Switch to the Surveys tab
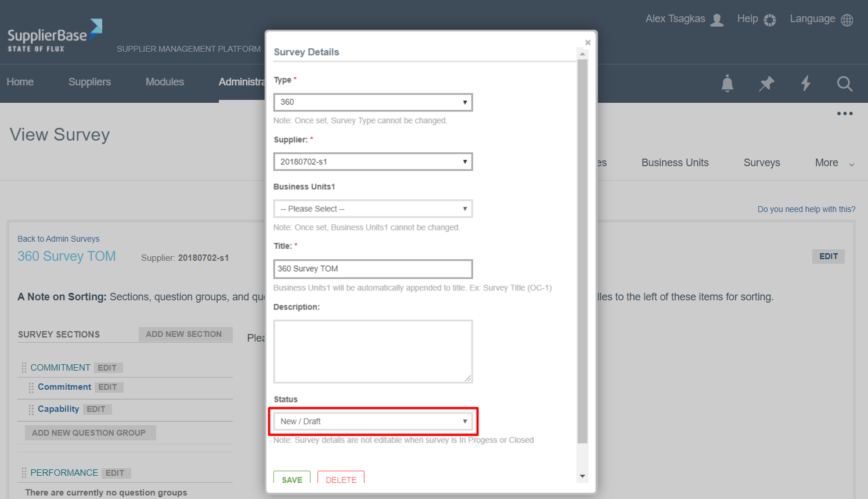The width and height of the screenshot is (868, 499). [761, 163]
